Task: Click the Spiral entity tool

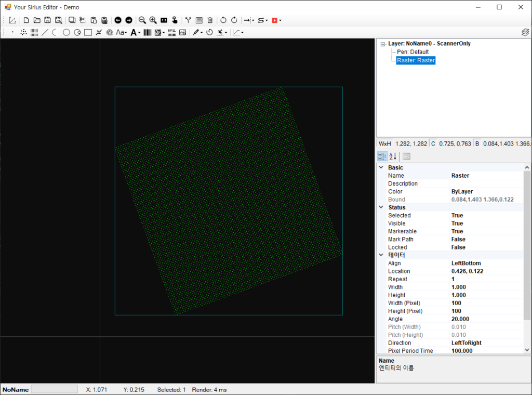Action: (x=110, y=32)
